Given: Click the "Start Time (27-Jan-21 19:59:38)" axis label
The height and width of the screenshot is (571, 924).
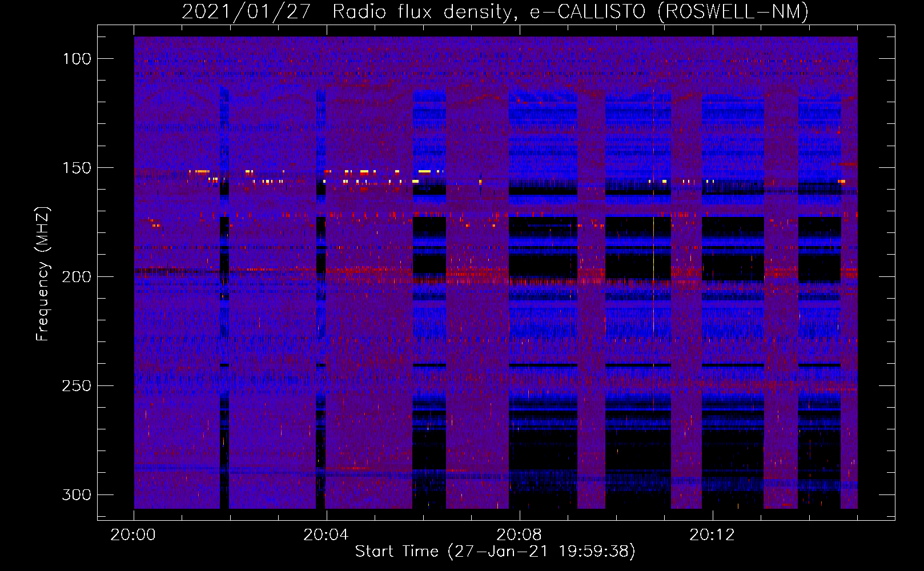Looking at the screenshot, I should tap(495, 552).
